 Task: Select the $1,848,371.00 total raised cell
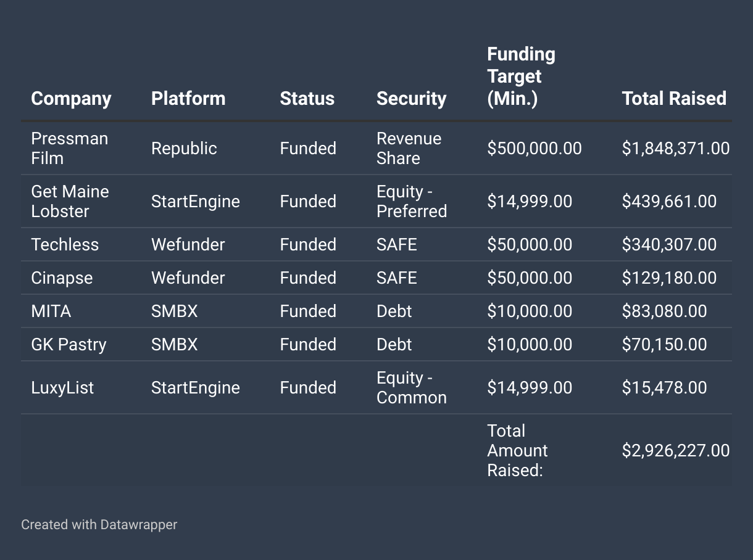(x=676, y=149)
